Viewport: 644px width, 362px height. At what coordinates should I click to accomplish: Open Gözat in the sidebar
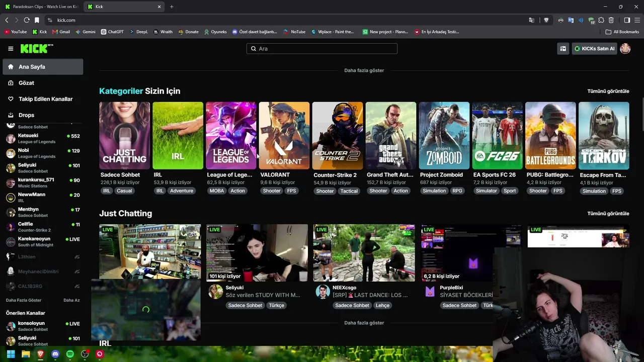[x=43, y=83]
